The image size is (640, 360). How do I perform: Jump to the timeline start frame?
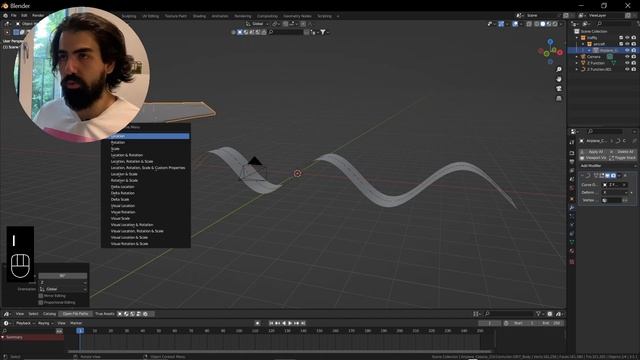(x=271, y=323)
